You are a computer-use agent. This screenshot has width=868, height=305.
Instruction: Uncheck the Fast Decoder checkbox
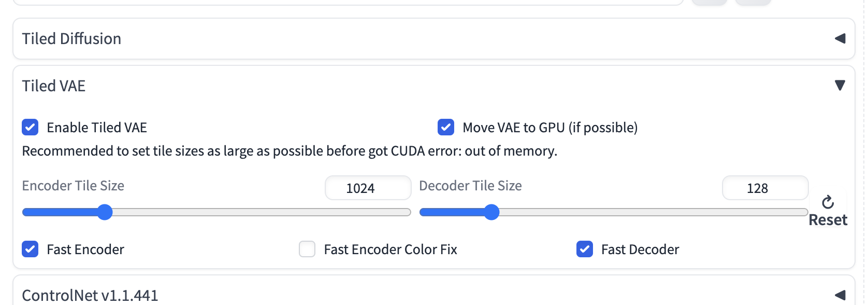pyautogui.click(x=585, y=249)
